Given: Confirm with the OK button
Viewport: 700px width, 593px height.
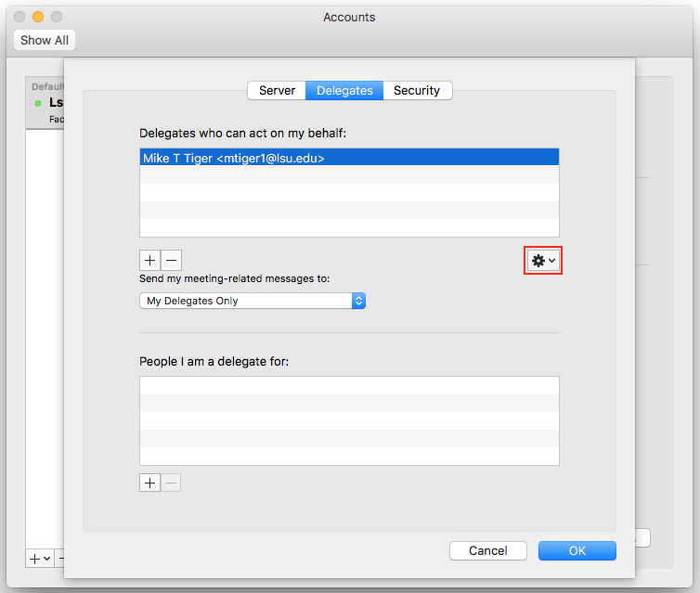Looking at the screenshot, I should coord(577,550).
